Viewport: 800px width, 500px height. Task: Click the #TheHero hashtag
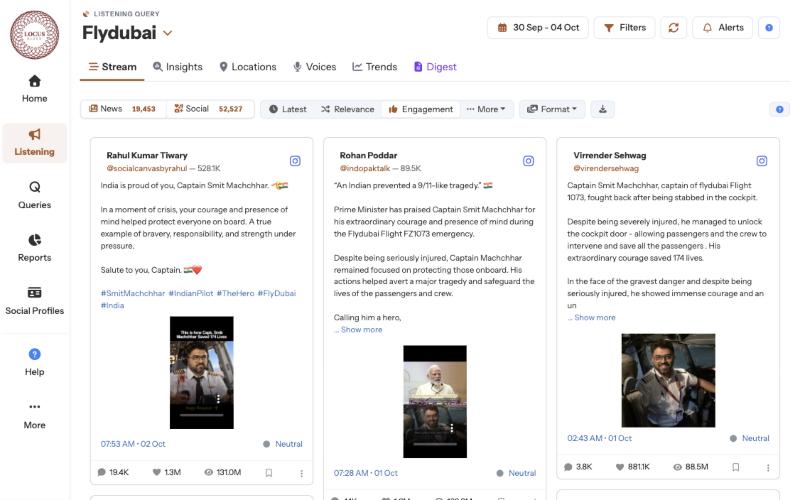coord(235,293)
